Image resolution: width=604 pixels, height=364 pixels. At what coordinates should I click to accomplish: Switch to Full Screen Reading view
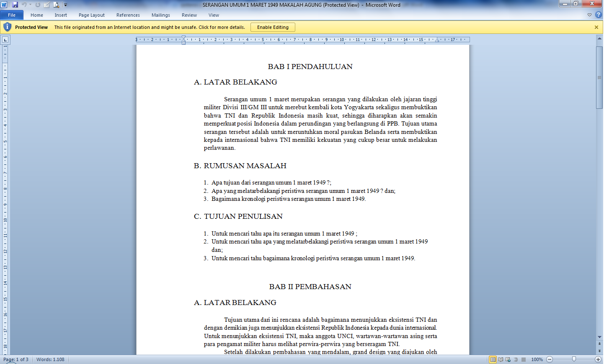[x=501, y=359]
